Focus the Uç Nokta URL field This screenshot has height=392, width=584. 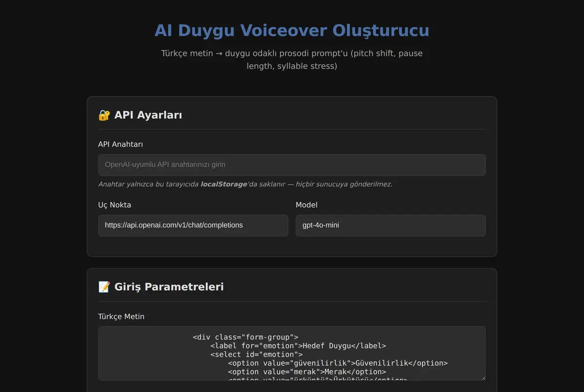(193, 226)
